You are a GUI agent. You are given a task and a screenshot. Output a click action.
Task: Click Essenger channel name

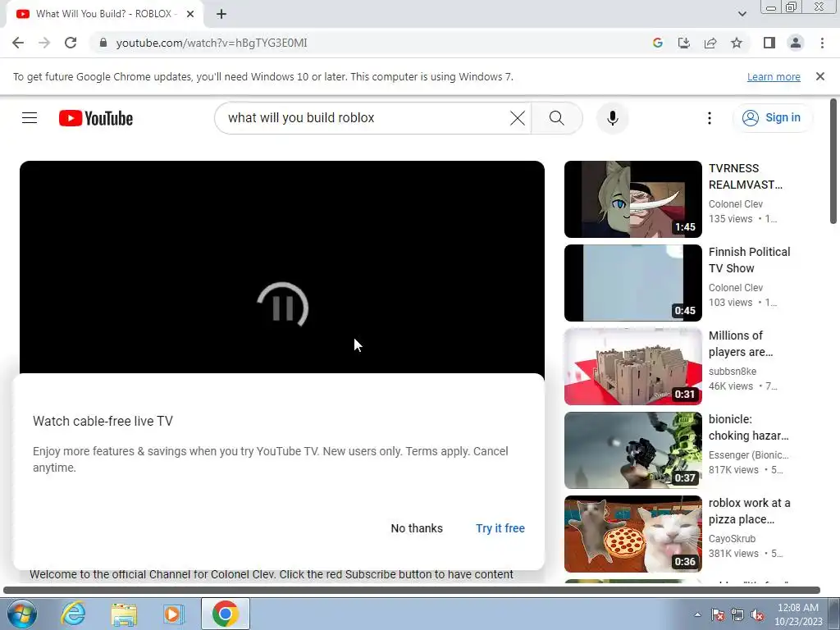pyautogui.click(x=748, y=454)
